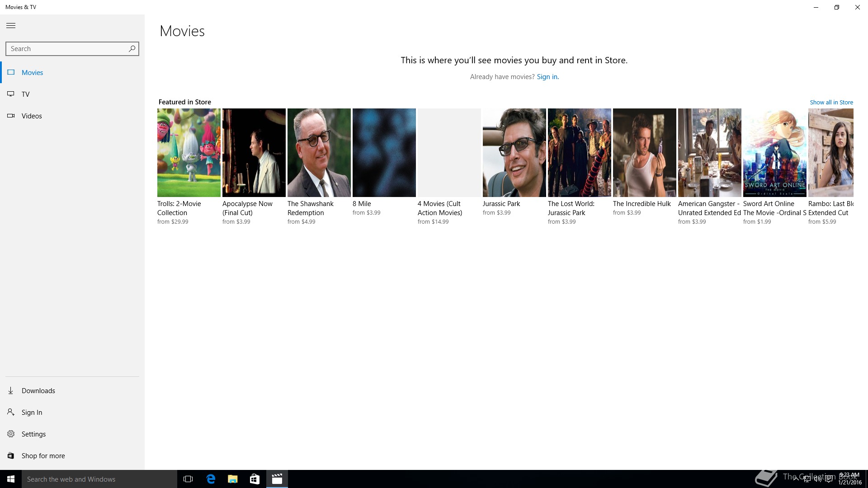Click the Jurassic Park title text
Viewport: 868px width, 488px height.
pos(501,204)
